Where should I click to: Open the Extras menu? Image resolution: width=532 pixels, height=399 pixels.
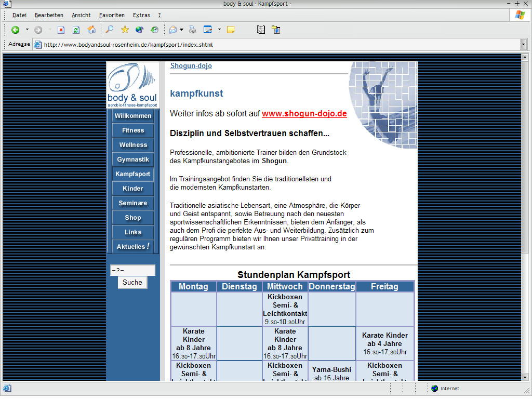141,15
